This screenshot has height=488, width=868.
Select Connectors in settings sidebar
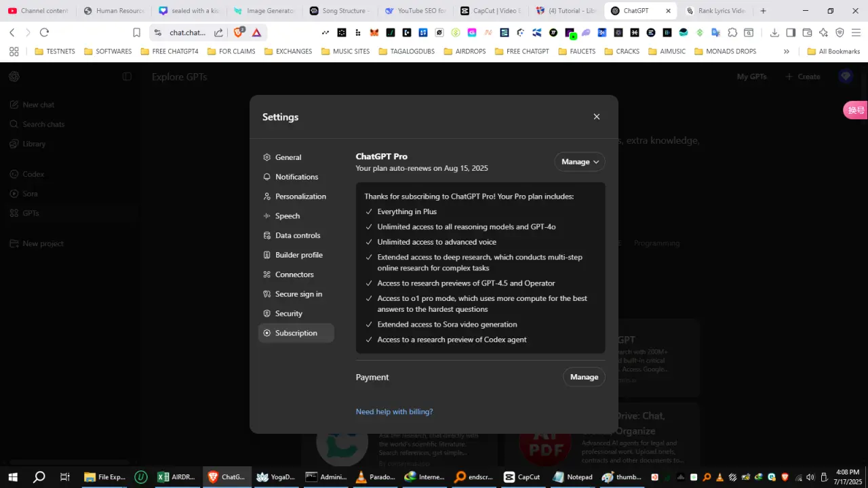click(296, 274)
